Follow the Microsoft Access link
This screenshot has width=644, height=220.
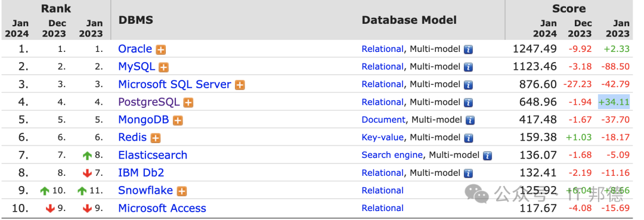(162, 208)
